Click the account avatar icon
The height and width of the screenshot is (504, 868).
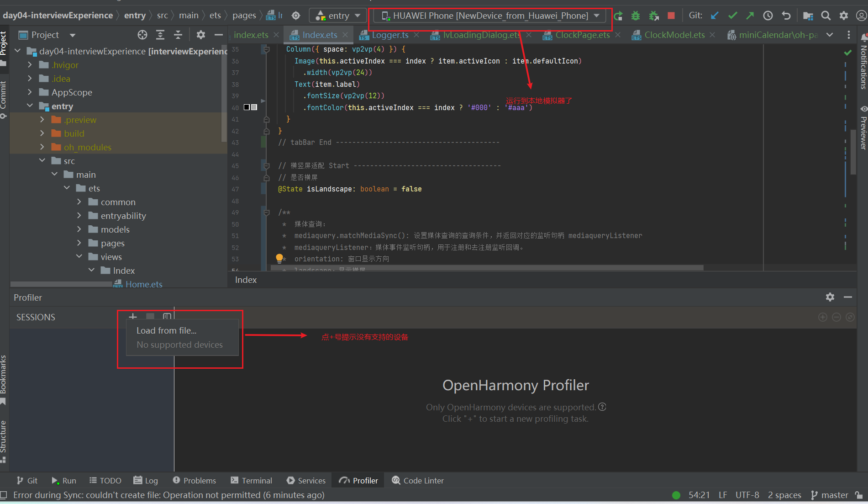[x=861, y=16]
